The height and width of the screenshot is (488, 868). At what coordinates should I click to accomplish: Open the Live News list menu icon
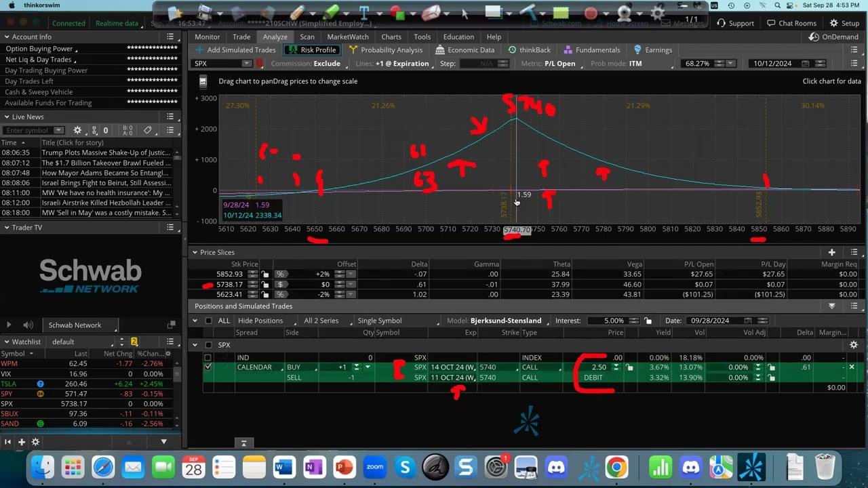point(170,117)
